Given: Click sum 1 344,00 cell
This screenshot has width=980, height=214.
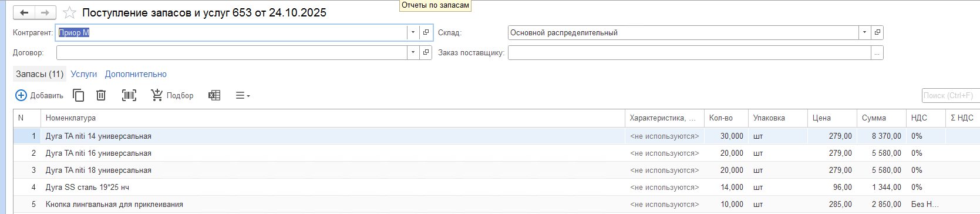Looking at the screenshot, I should [x=881, y=187].
